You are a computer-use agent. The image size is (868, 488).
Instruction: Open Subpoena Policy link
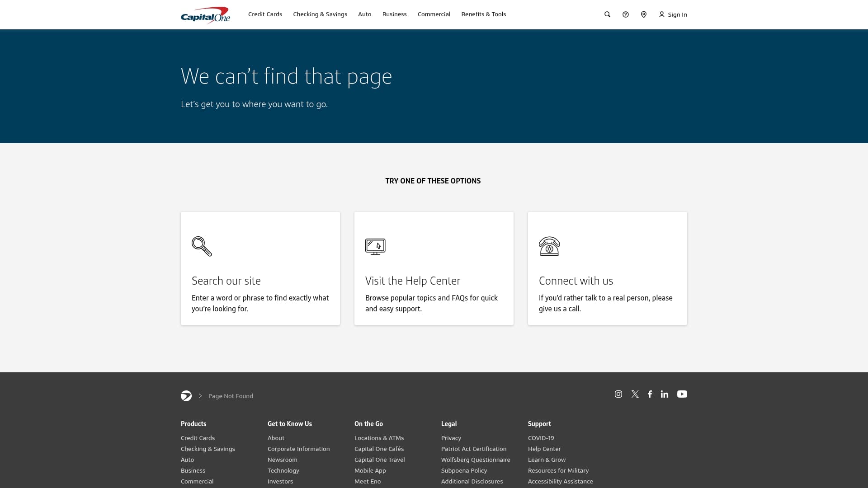[x=464, y=471]
